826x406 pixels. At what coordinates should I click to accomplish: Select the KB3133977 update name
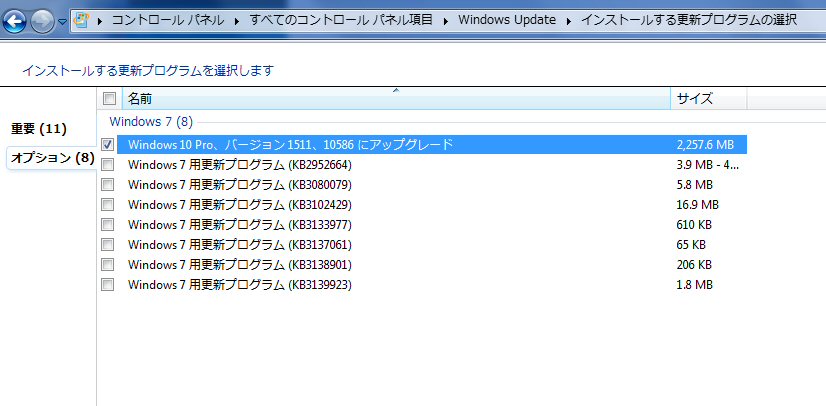(x=240, y=225)
